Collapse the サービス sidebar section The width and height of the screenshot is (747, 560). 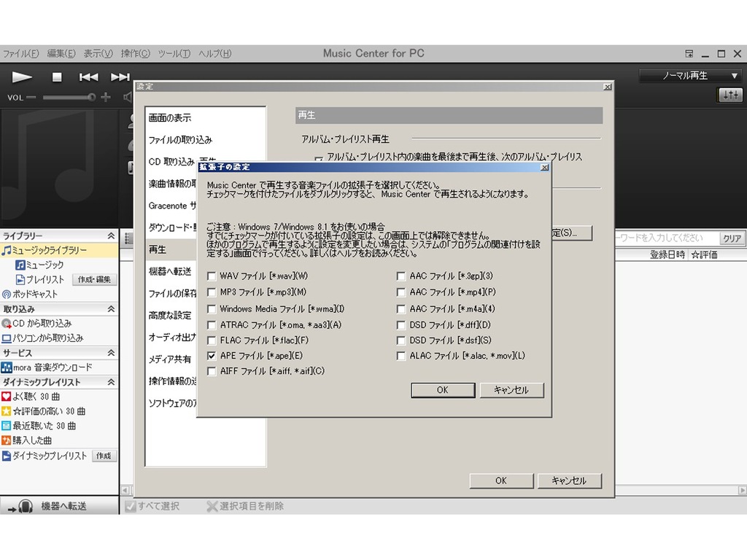(x=111, y=353)
